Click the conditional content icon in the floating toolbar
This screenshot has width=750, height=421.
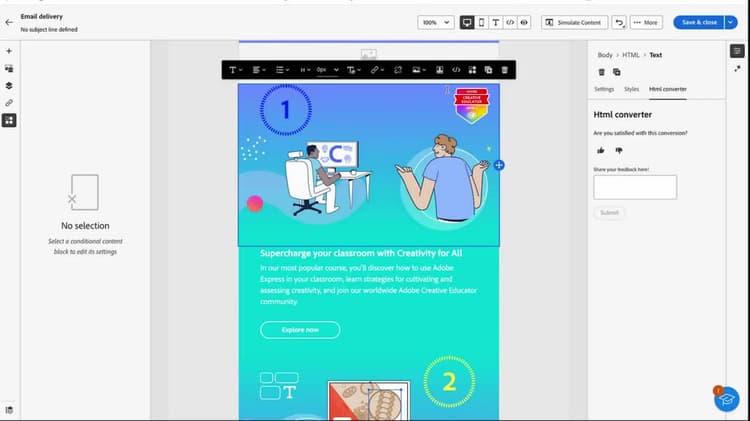point(472,70)
